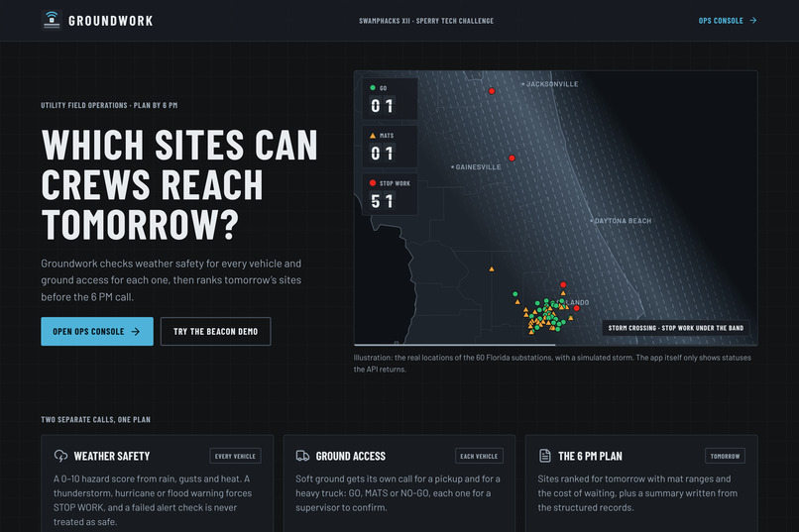
Task: Click the TRY THE BEACON DEMO button
Action: (x=215, y=332)
